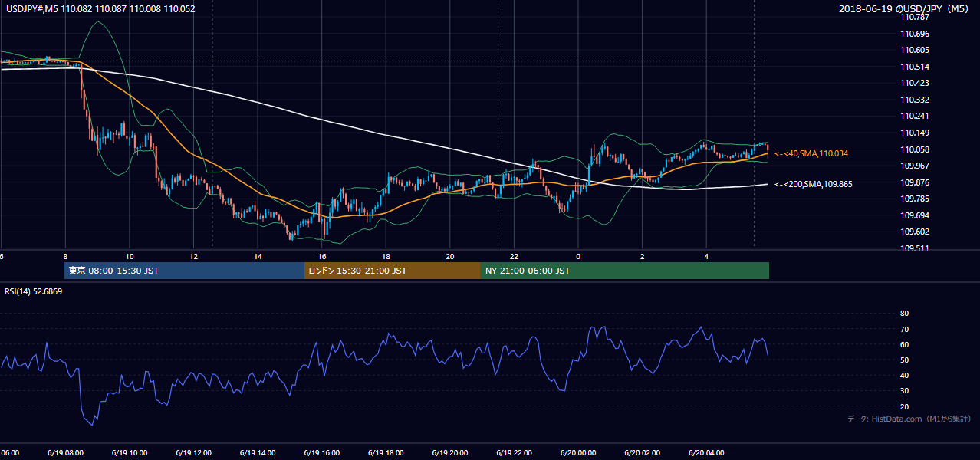Click the 109.785 price axis label
This screenshot has width=980, height=460.
[915, 199]
